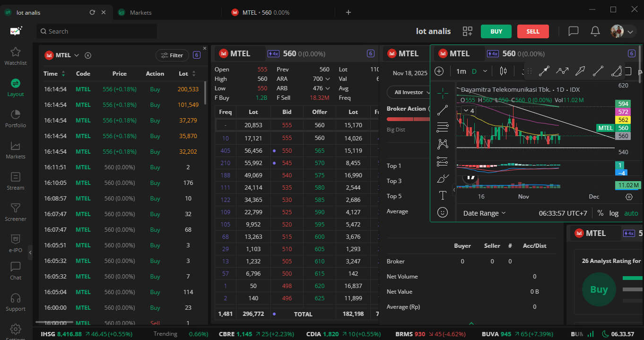The width and height of the screenshot is (644, 340).
Task: Toggle percent scale on the chart
Action: point(600,213)
